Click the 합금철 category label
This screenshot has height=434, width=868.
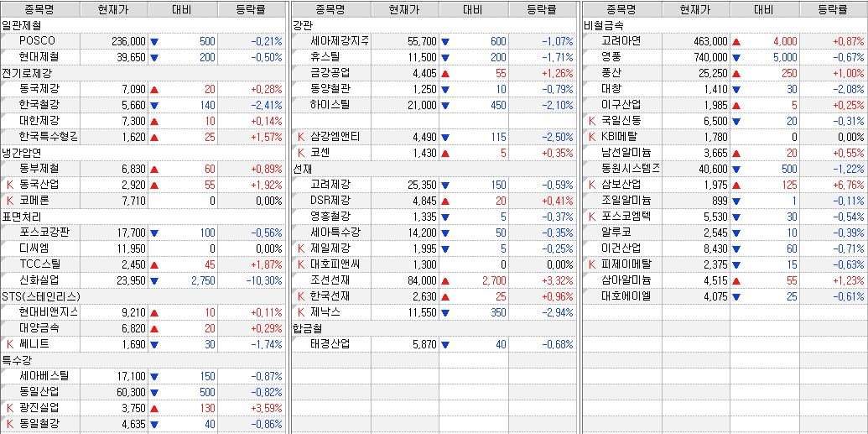click(x=307, y=328)
